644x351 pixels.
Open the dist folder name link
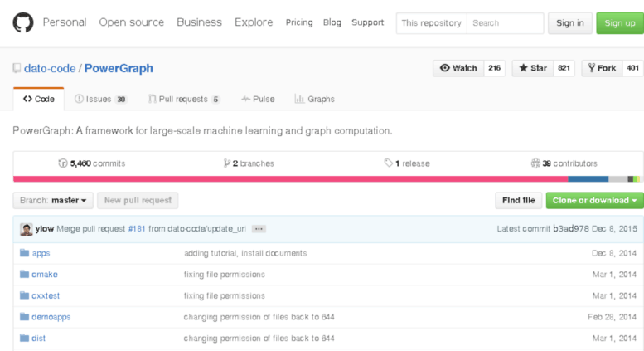click(x=39, y=339)
